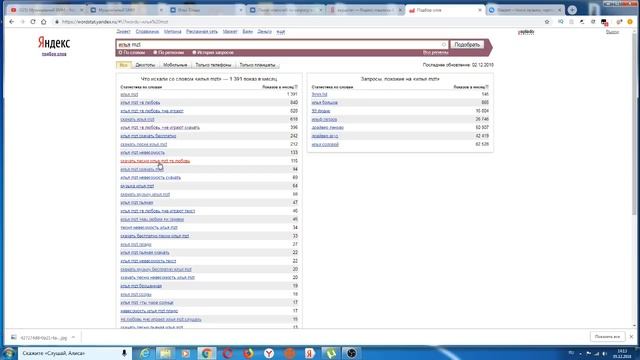The width and height of the screenshot is (640, 360).
Task: Open the Директ link in top bar
Action: [123, 31]
